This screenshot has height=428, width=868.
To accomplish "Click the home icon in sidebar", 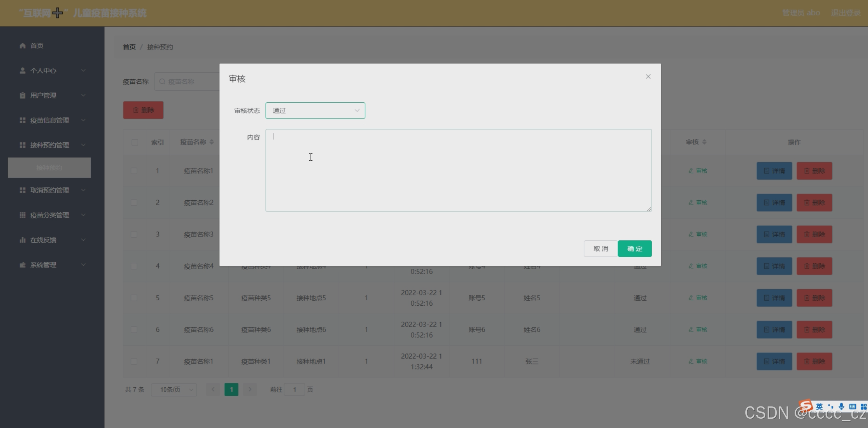I will (x=23, y=46).
